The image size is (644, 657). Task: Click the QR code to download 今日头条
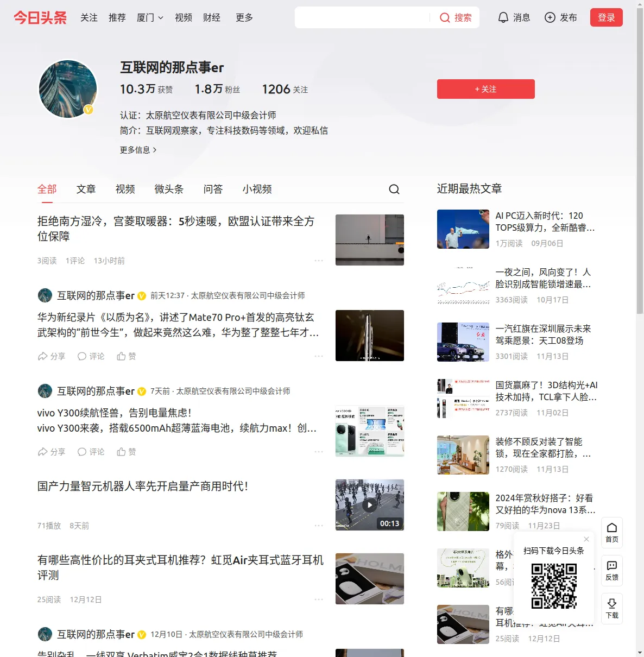click(x=554, y=586)
